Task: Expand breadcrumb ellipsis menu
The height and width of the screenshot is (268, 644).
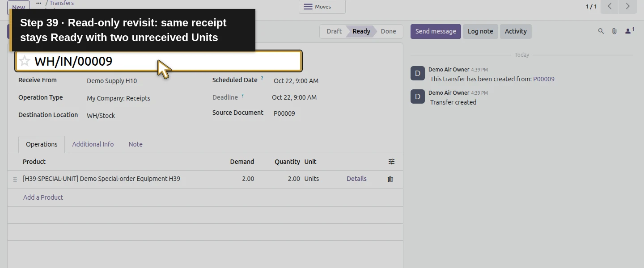Action: pyautogui.click(x=38, y=3)
